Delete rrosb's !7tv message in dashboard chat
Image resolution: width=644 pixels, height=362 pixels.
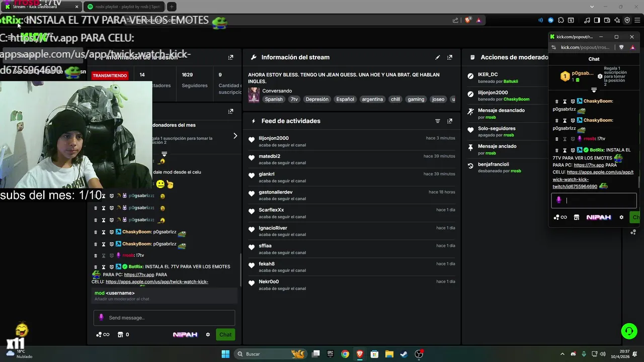click(x=96, y=256)
